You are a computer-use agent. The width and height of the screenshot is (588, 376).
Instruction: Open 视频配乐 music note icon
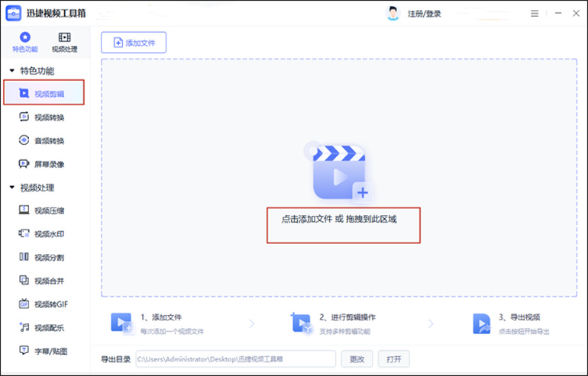24,327
